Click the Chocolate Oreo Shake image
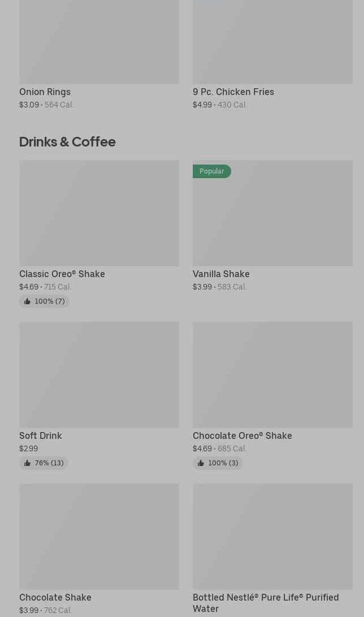Viewport: 364px width, 617px height. 272,375
